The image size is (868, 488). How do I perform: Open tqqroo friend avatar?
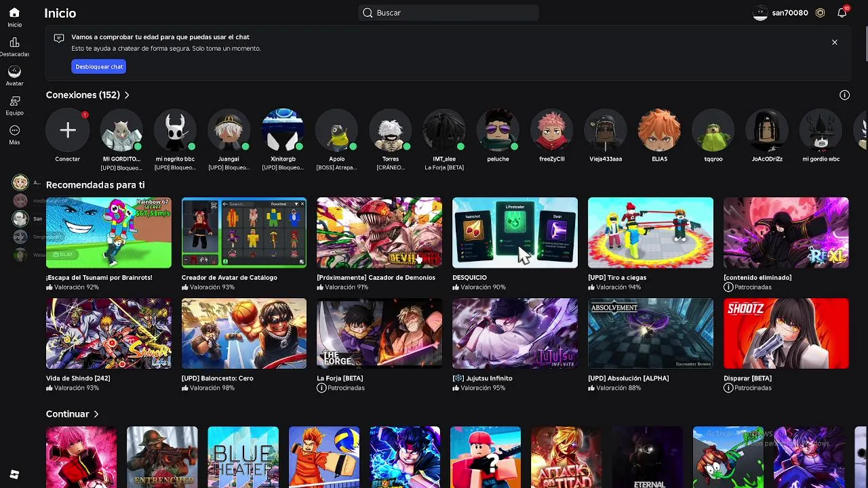click(x=713, y=130)
